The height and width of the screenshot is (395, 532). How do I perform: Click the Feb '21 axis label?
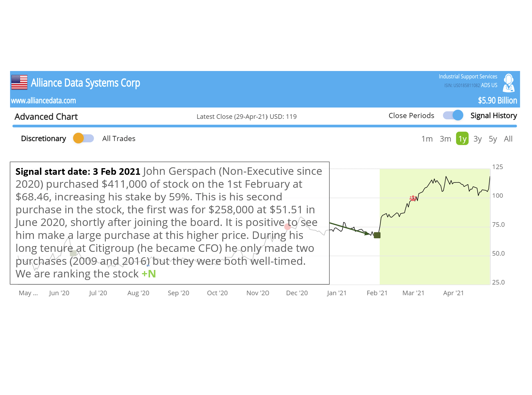click(377, 293)
